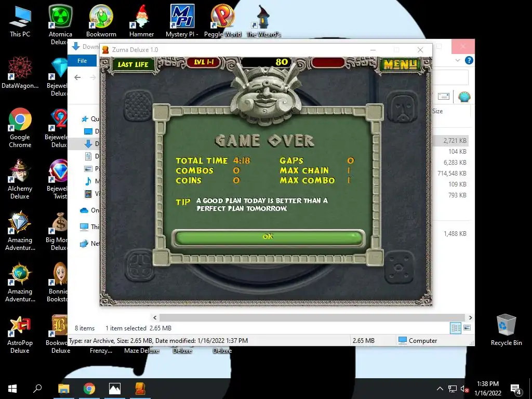The width and height of the screenshot is (532, 399).
Task: Expand the Explorer ribbon chevron
Action: (x=457, y=60)
